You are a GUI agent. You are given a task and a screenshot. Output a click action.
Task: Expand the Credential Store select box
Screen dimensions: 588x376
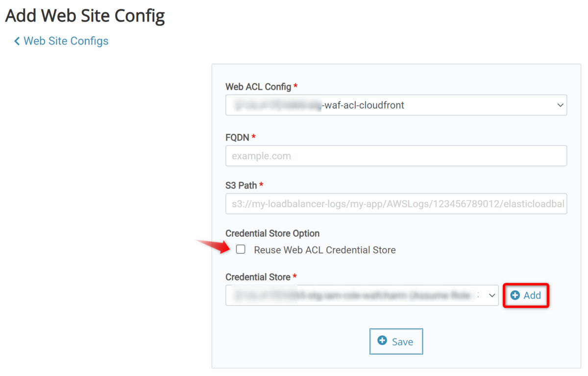[362, 296]
